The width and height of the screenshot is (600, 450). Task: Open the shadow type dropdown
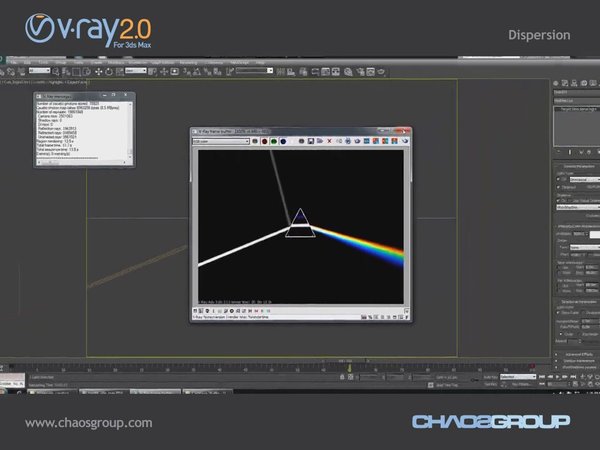pos(578,207)
